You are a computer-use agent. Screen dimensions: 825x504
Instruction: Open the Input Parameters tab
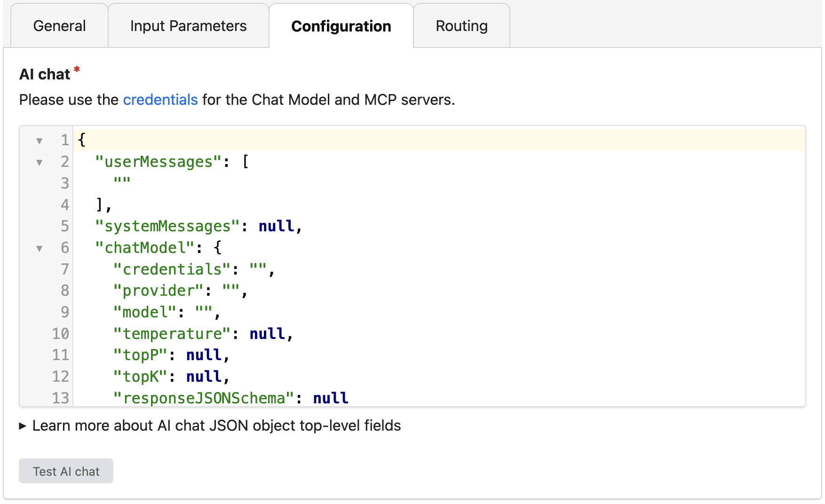click(x=188, y=26)
